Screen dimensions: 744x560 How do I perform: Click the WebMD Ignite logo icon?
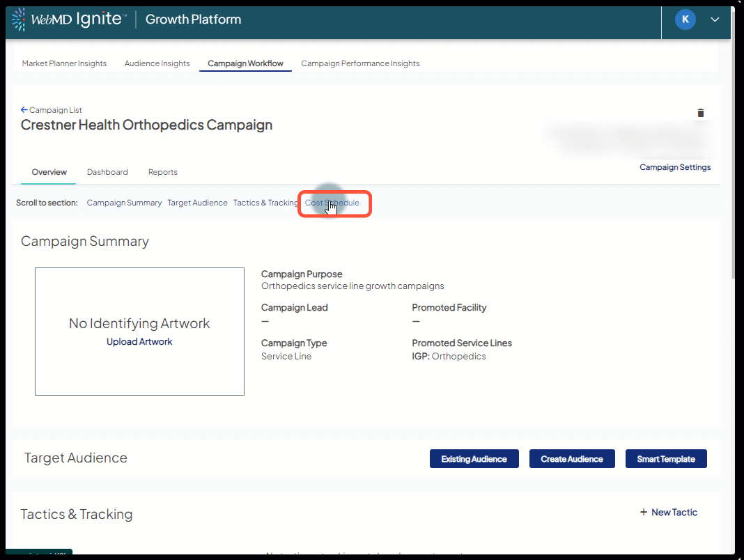(x=20, y=20)
